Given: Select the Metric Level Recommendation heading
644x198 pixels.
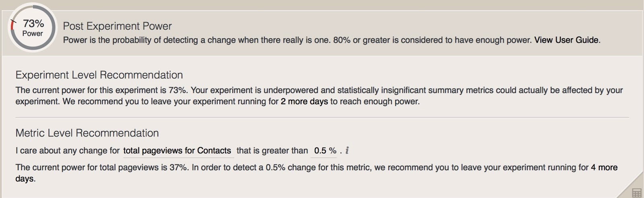Looking at the screenshot, I should (87, 133).
